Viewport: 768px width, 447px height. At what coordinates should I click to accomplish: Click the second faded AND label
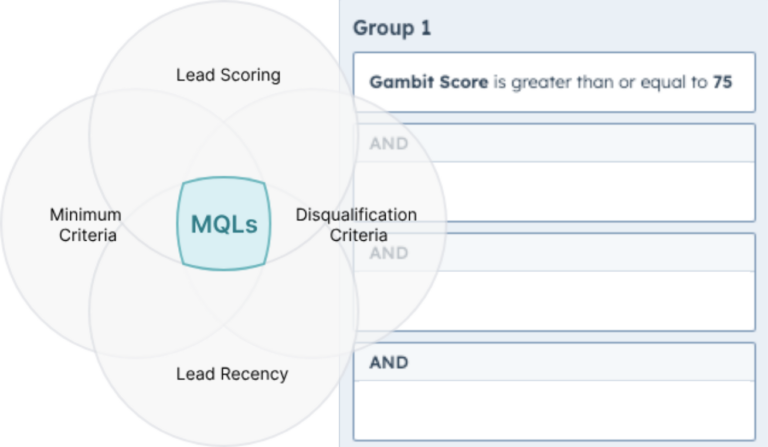tap(389, 253)
